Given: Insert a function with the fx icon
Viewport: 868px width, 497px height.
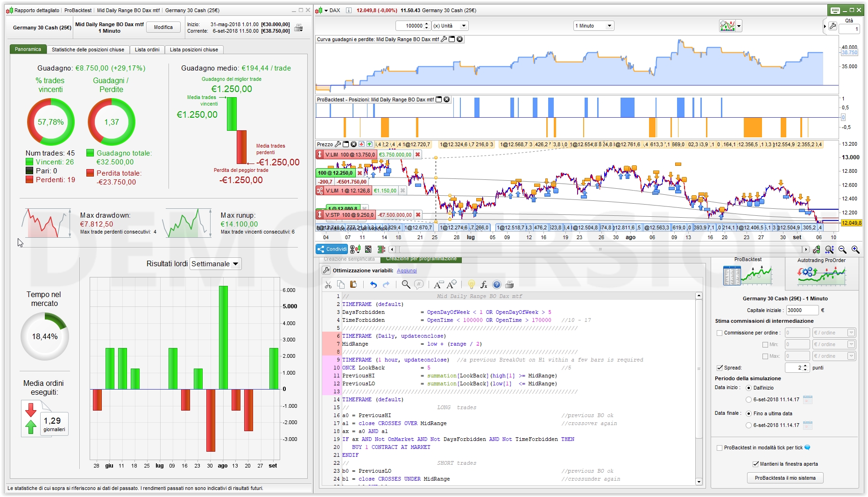Looking at the screenshot, I should pyautogui.click(x=484, y=284).
